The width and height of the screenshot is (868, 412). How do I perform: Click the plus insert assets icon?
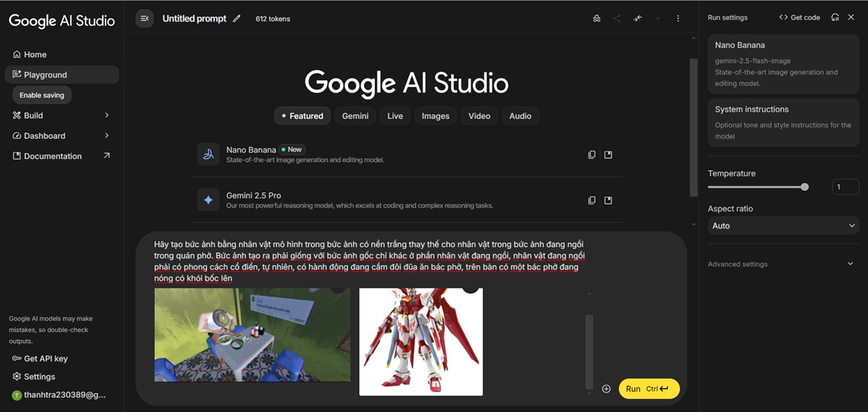click(606, 389)
